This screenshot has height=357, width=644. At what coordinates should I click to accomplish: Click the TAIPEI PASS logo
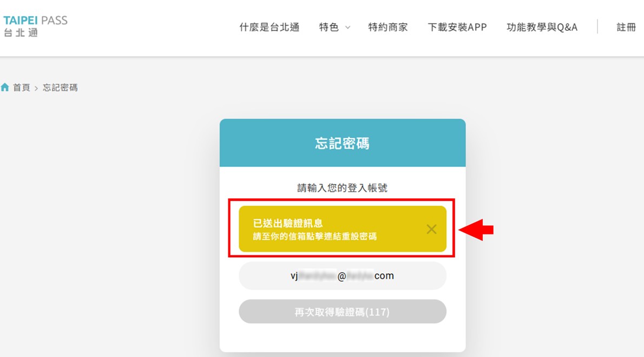pos(35,26)
